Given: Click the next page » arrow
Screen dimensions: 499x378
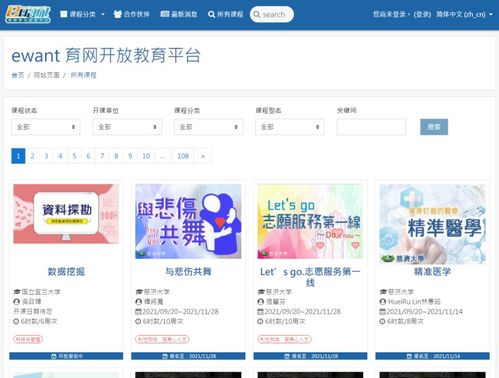Looking at the screenshot, I should coord(203,156).
